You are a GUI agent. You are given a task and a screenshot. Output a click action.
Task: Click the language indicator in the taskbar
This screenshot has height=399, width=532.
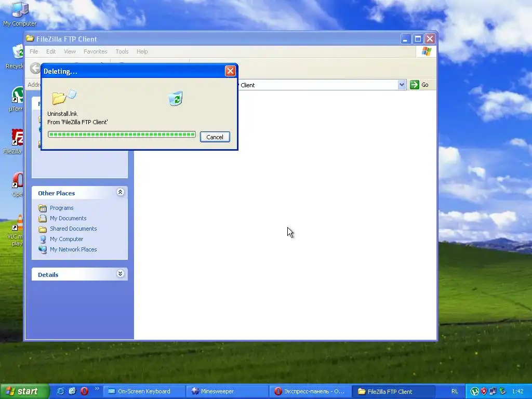tap(455, 391)
